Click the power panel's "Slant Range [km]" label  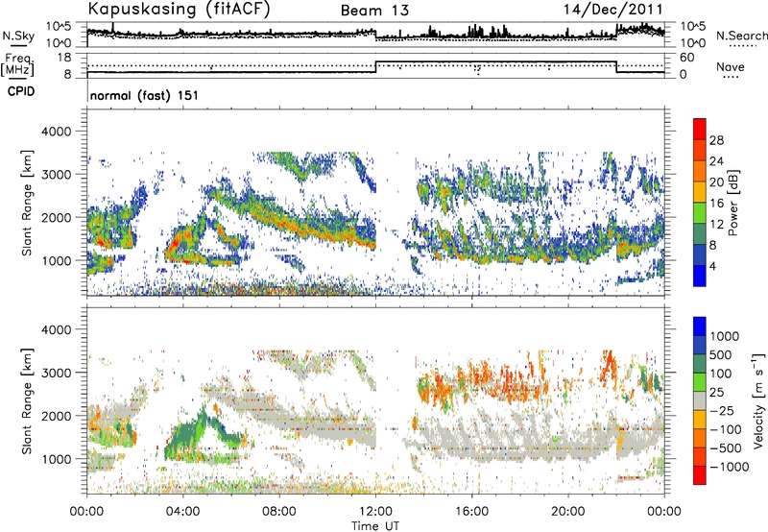tap(27, 203)
